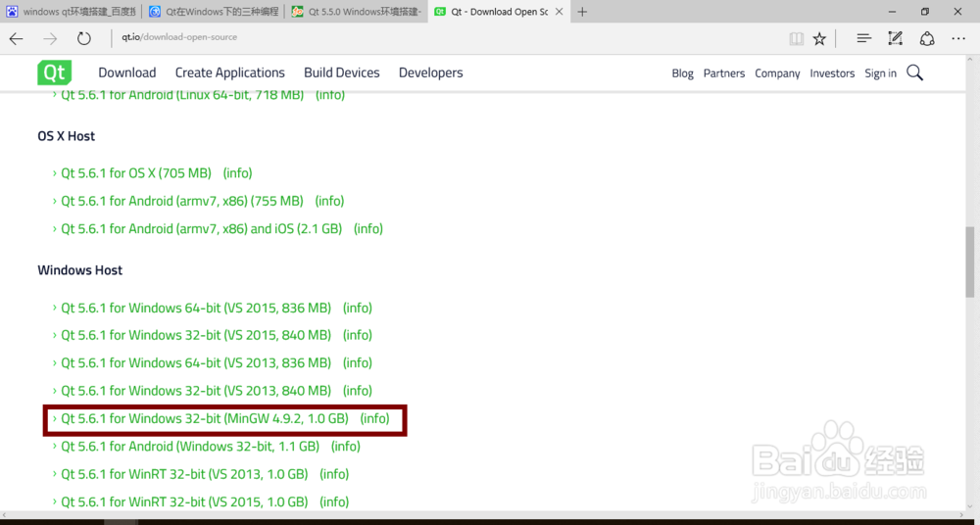Open the Qt site search magnifier
The height and width of the screenshot is (525, 980).
point(915,73)
